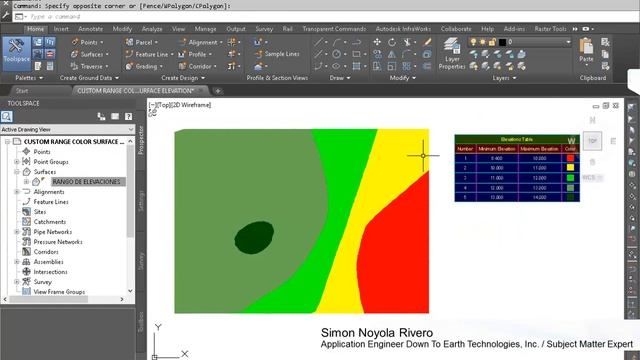The image size is (640, 360).
Task: Select the Rectangle tool in Draw panel
Action: pos(356,54)
